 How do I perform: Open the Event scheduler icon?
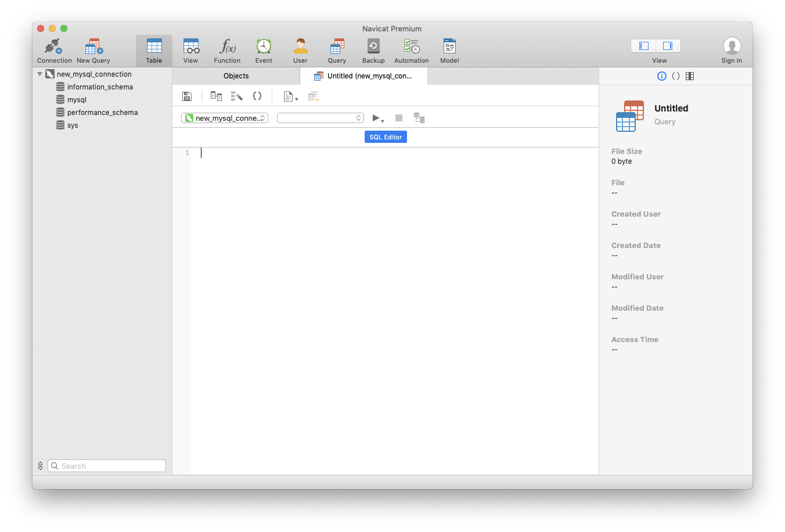pyautogui.click(x=264, y=51)
